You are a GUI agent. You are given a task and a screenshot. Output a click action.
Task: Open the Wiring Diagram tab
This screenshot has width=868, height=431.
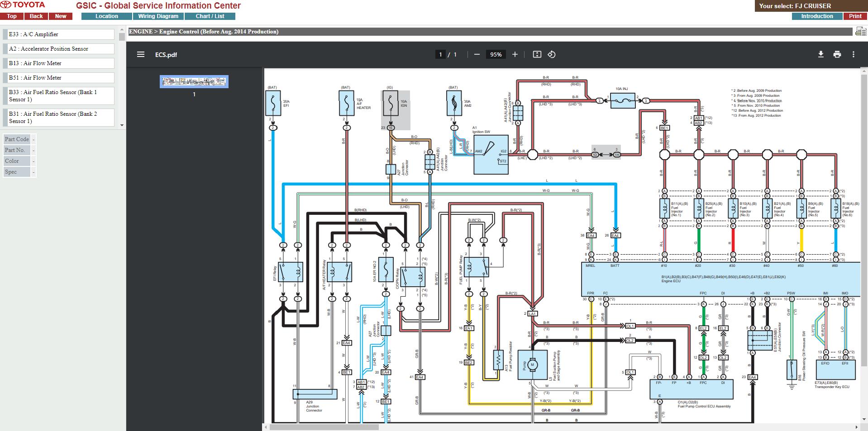(x=158, y=16)
